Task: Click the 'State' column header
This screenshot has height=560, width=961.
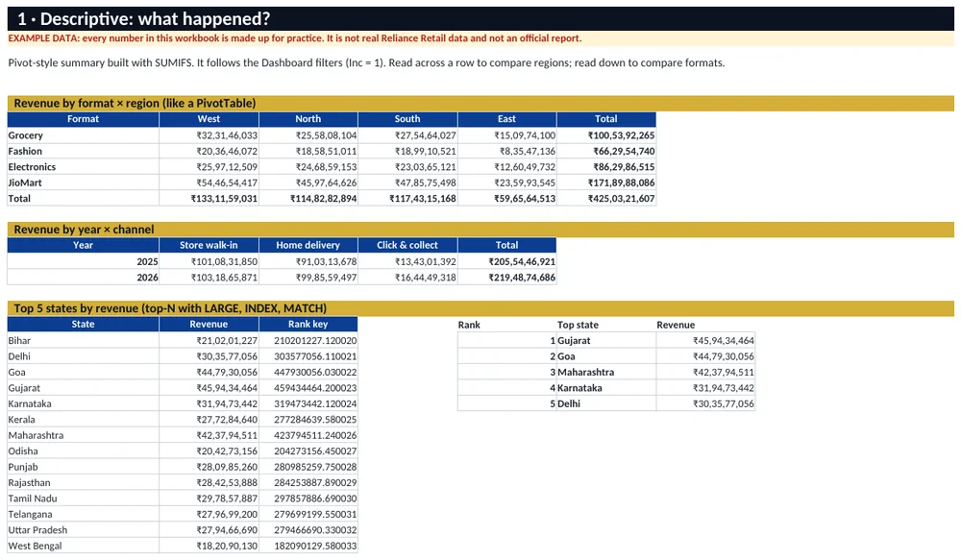Action: click(83, 324)
